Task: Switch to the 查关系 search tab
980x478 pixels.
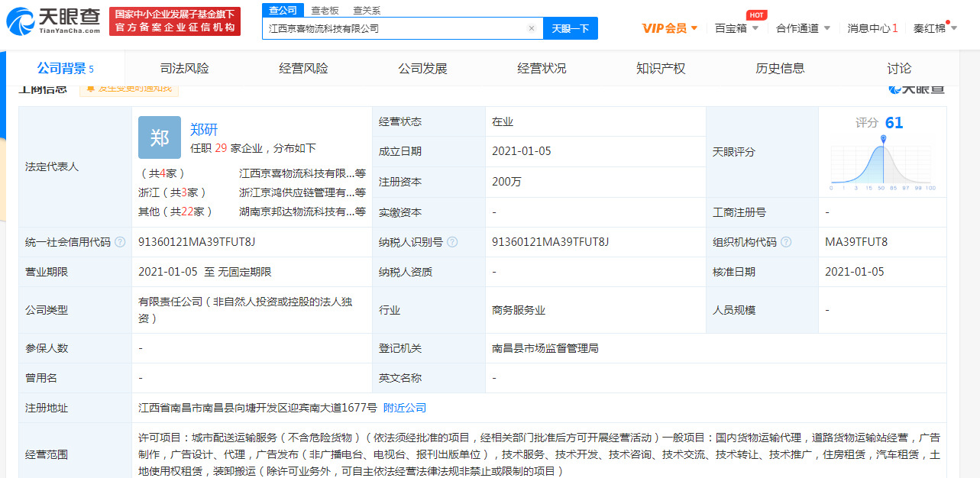Action: [367, 10]
